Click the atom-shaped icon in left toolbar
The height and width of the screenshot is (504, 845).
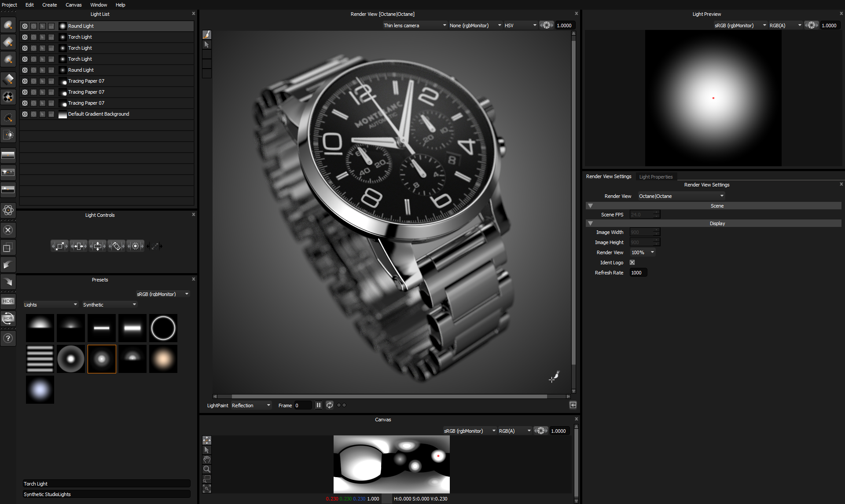(8, 210)
